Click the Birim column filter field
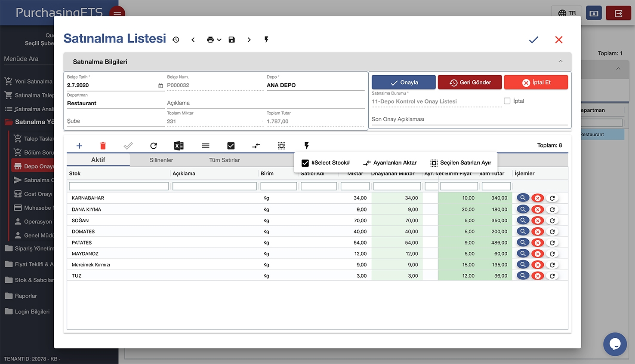Viewport: 635px width, 364px height. [x=279, y=186]
